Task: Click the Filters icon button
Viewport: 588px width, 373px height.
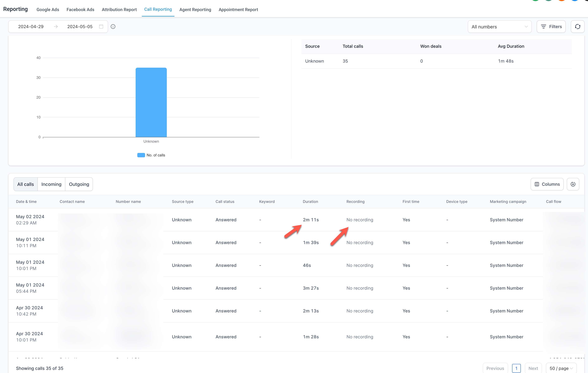Action: click(551, 27)
